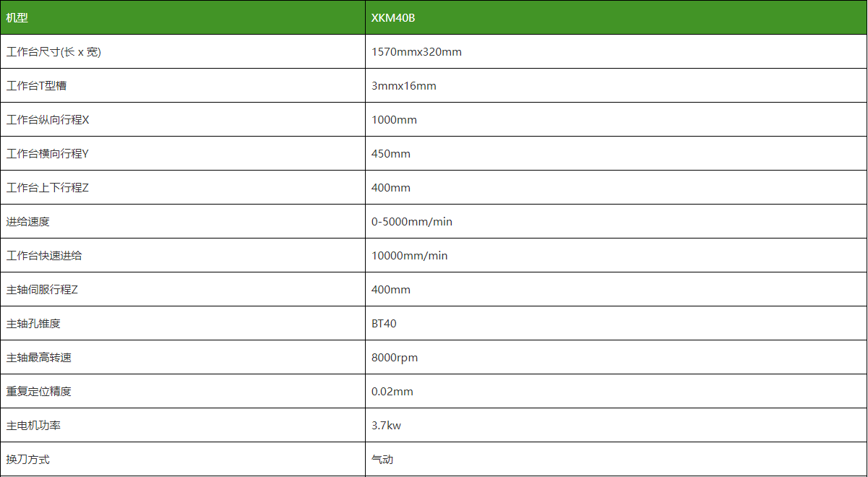Click the 工作台纵向行程X label

[48, 120]
